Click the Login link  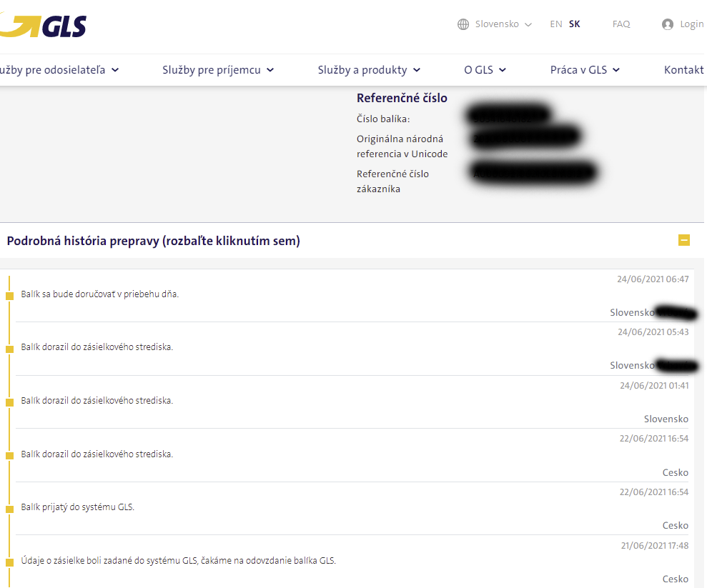(691, 24)
